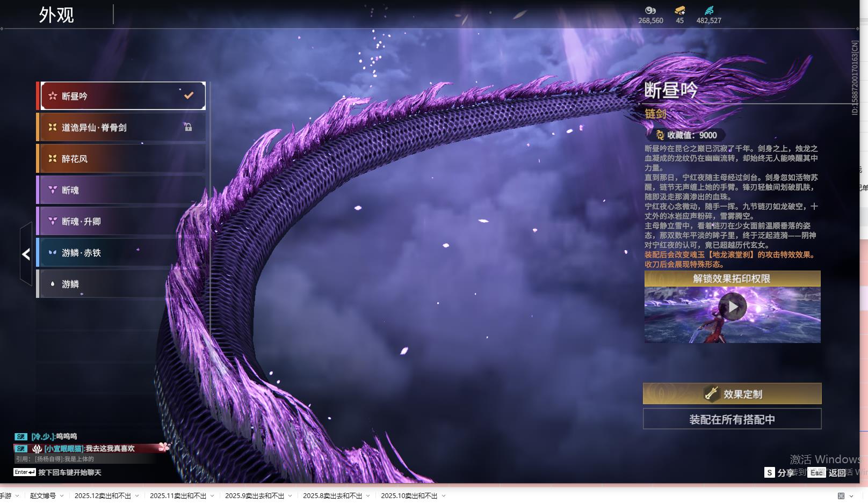The height and width of the screenshot is (504, 868).
Task: Play the 解锁效果拓印权限 preview video
Action: (732, 307)
